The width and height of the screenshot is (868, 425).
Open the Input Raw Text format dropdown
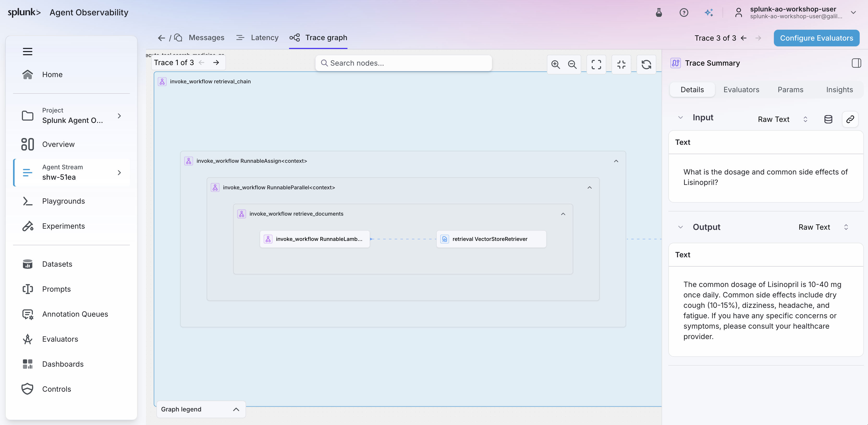click(x=783, y=119)
